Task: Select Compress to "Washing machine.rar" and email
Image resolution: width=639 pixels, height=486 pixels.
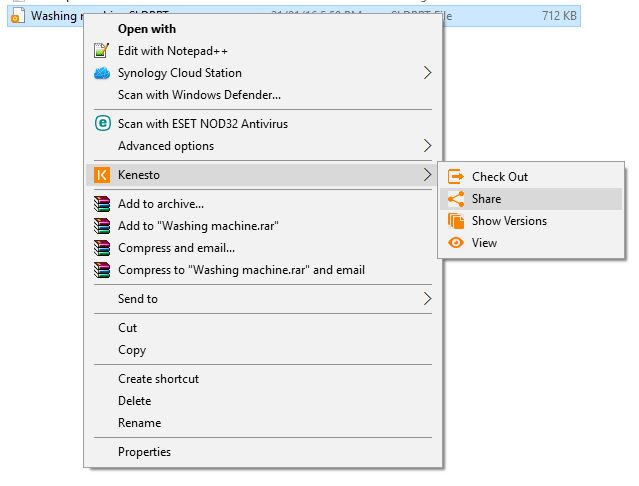Action: (263, 270)
